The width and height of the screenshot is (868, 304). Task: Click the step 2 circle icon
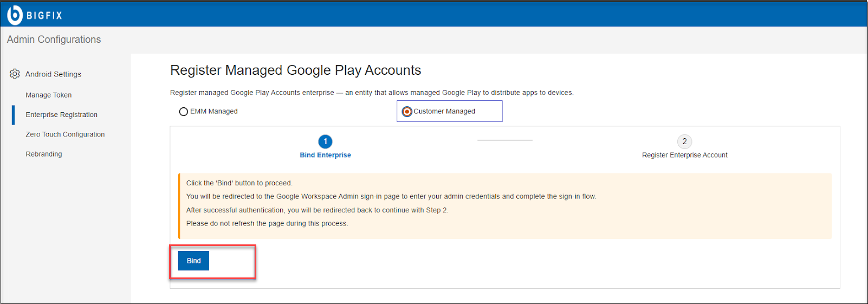tap(684, 141)
